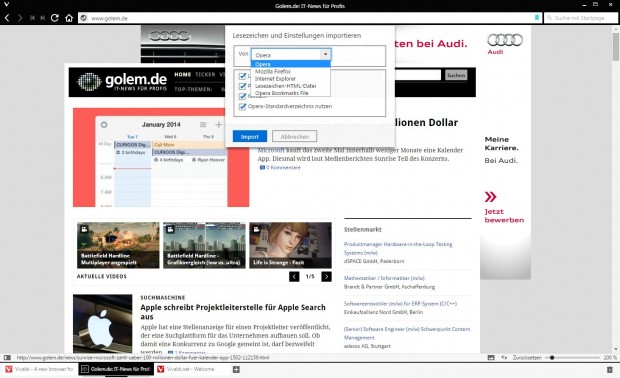
Task: Select Opera Bookmarks File option
Action: (x=291, y=93)
